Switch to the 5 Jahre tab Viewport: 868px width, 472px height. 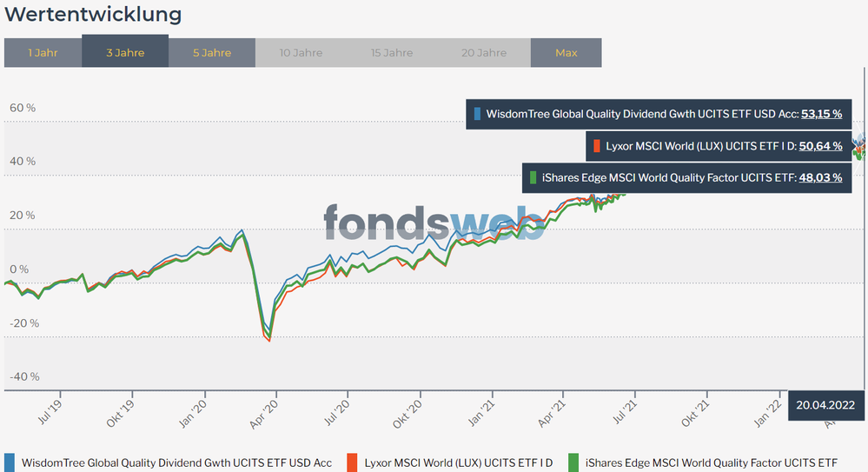(x=212, y=53)
